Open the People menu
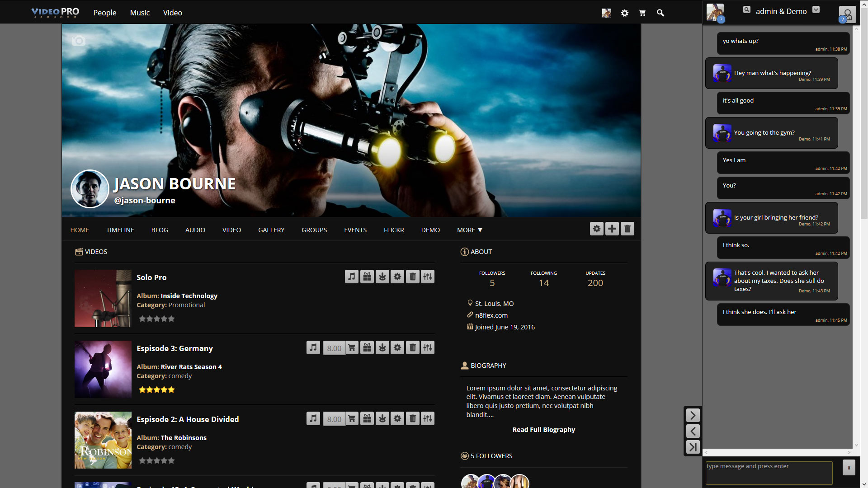 pos(105,13)
